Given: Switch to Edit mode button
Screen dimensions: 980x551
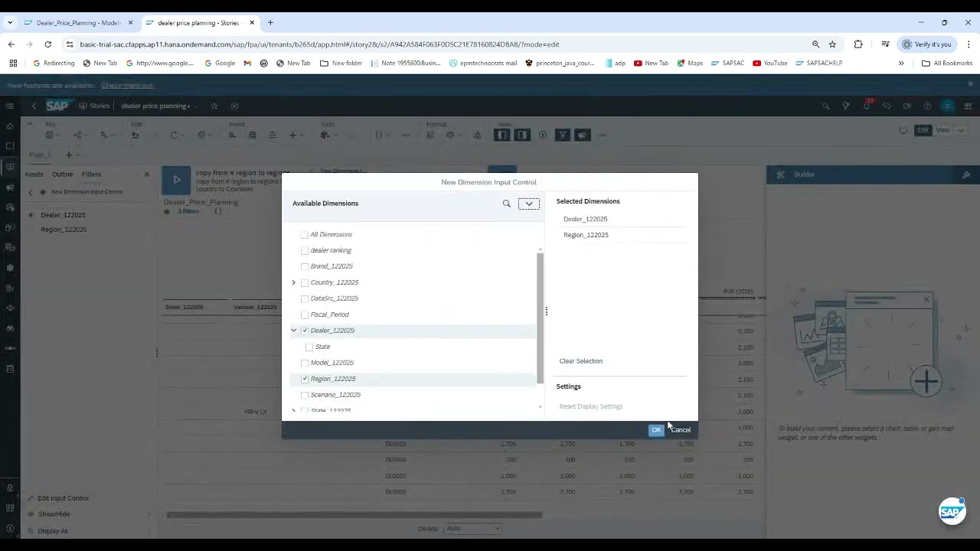Looking at the screenshot, I should [923, 130].
